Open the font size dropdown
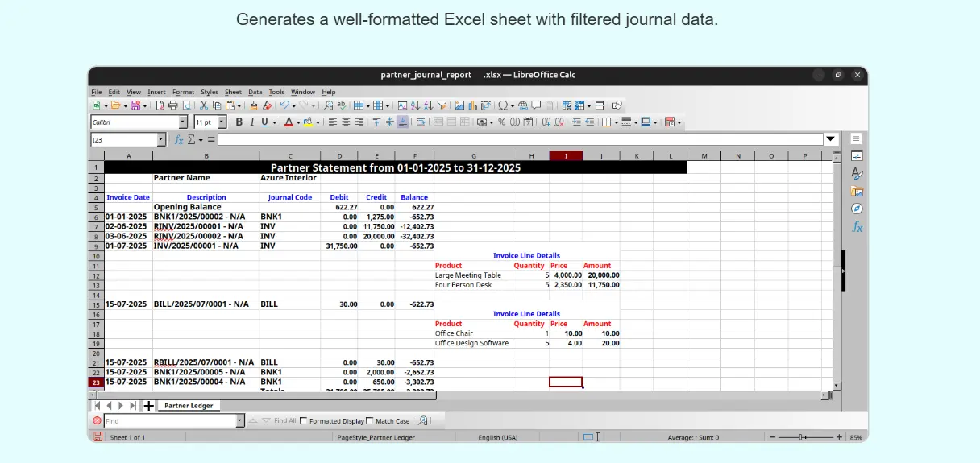Viewport: 980px width, 463px height. pos(222,122)
